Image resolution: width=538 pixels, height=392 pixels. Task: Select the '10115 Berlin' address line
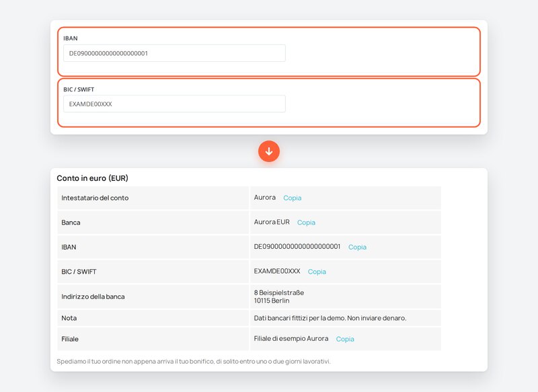[272, 301]
